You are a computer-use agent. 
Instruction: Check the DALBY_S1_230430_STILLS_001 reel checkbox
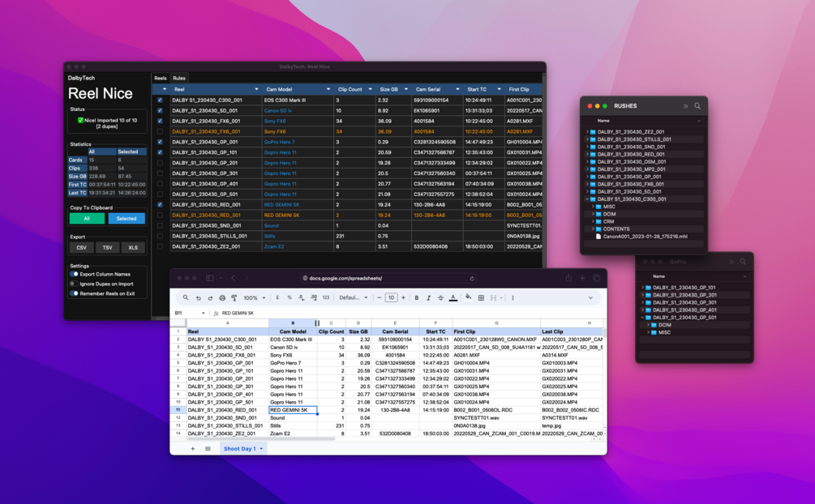coord(160,236)
